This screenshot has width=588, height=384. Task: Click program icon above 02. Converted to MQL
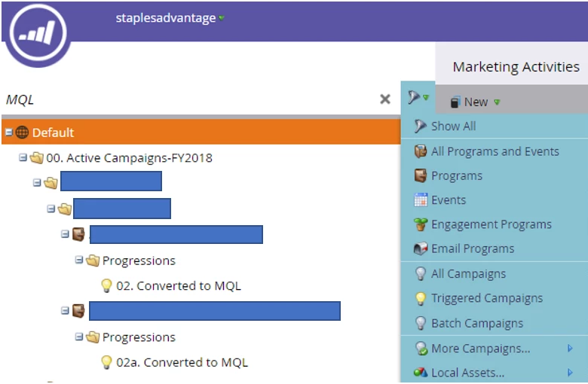[x=78, y=234]
